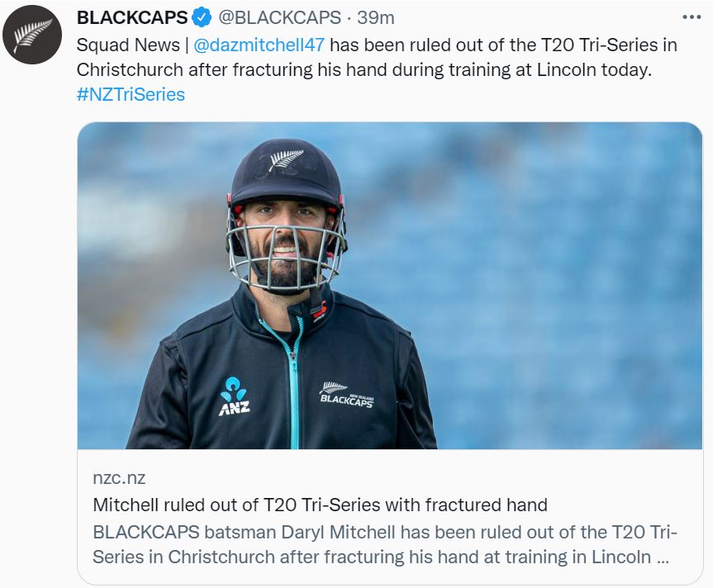713x588 pixels.
Task: Click the article summary text below the headline
Action: 385,544
